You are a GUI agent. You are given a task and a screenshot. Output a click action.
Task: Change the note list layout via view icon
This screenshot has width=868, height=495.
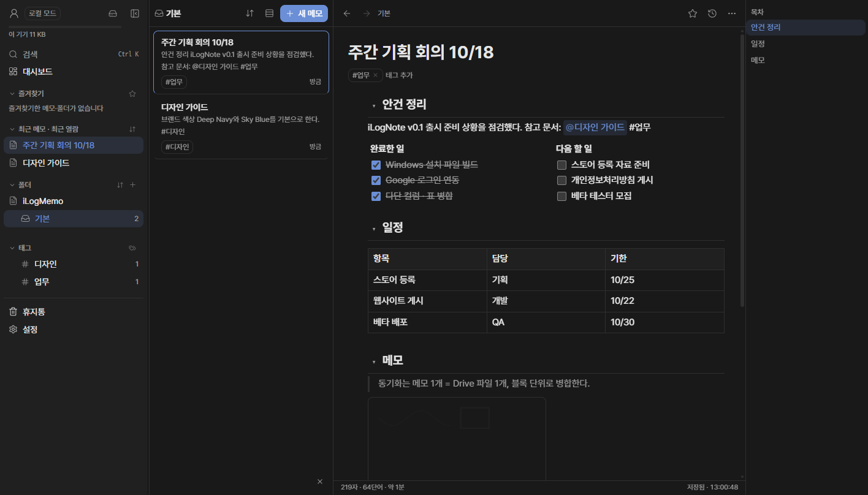coord(269,13)
